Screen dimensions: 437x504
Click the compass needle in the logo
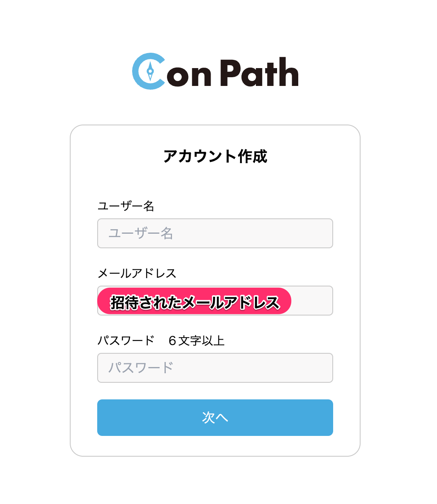[150, 71]
